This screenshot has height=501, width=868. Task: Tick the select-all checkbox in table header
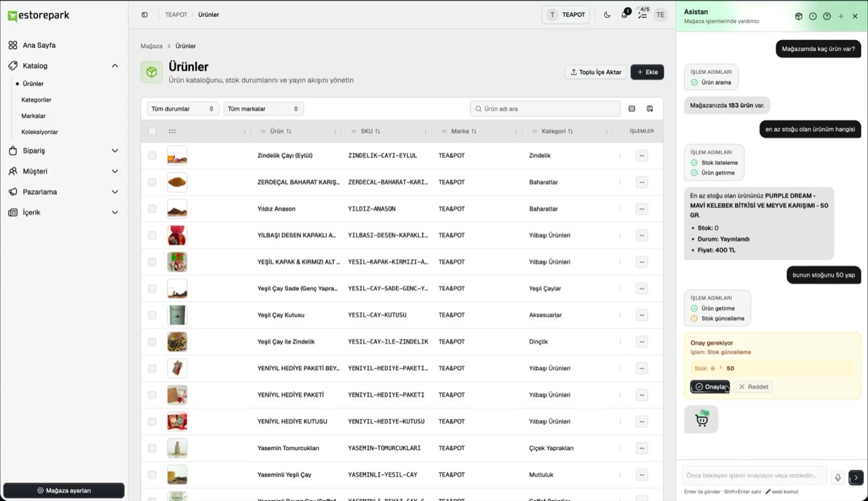[x=152, y=132]
